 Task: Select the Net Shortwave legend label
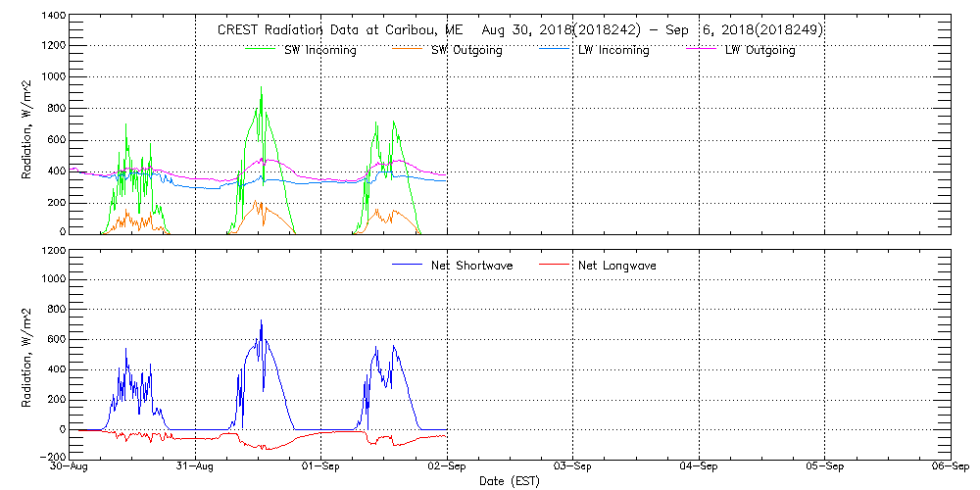[x=472, y=266]
